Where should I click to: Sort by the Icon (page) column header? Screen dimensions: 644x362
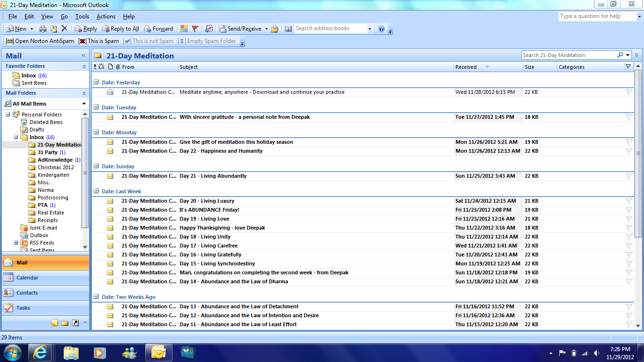(x=110, y=67)
